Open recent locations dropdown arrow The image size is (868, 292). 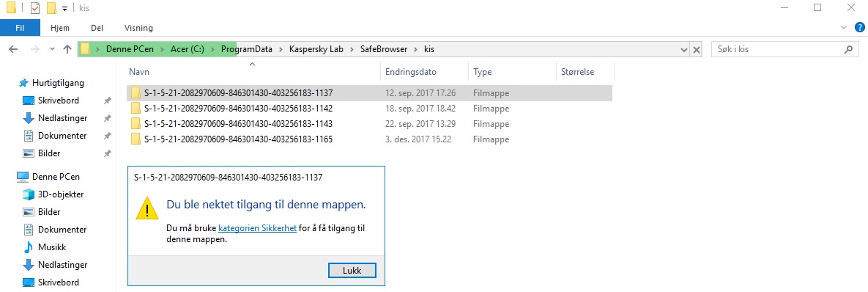[53, 49]
